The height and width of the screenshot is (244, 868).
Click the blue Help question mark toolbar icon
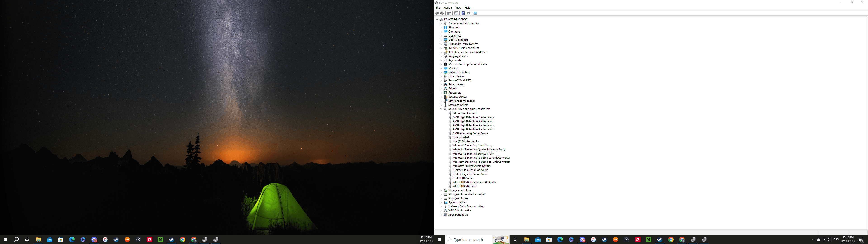(x=463, y=13)
